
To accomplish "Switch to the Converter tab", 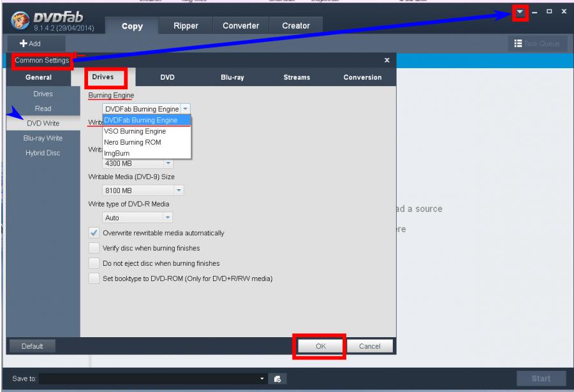I will point(240,25).
